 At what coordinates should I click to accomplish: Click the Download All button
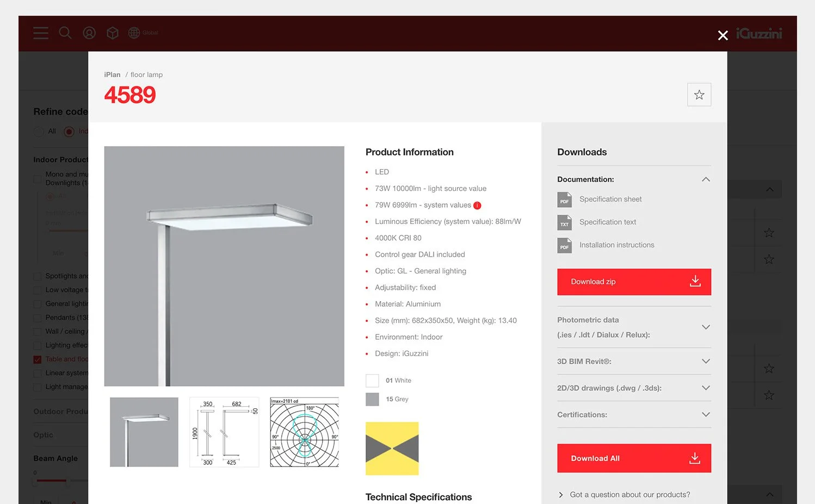coord(634,458)
